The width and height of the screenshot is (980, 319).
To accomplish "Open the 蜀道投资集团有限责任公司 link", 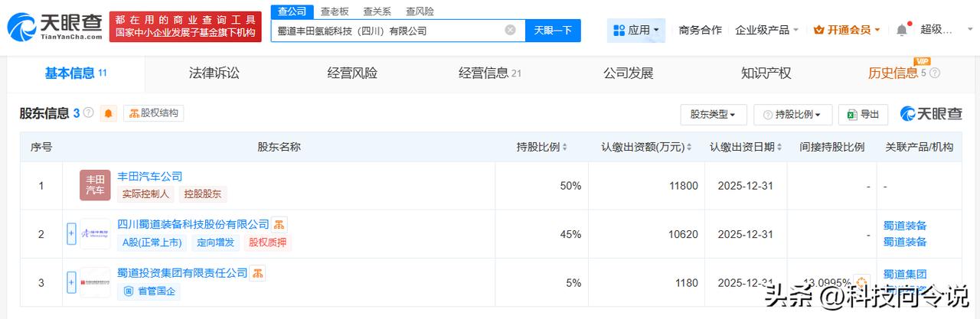I will click(182, 273).
